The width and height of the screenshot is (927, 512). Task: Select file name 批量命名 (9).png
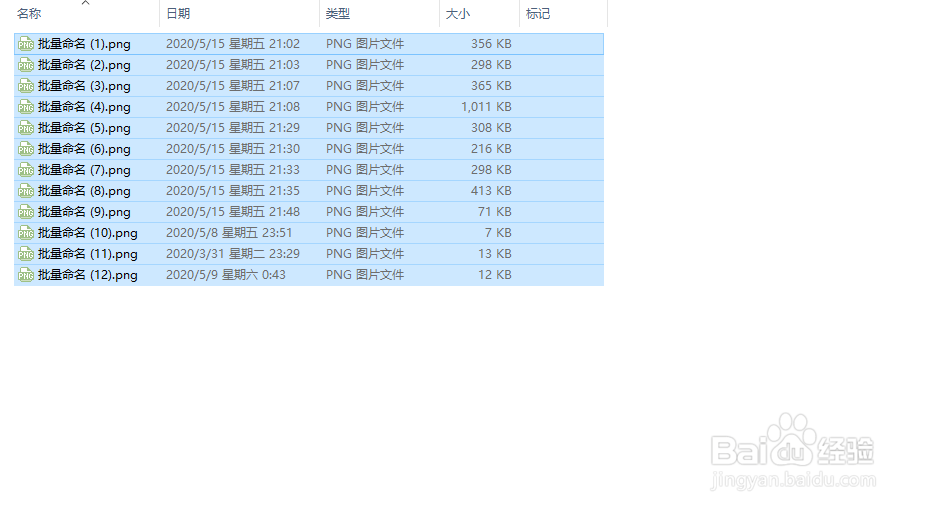84,212
